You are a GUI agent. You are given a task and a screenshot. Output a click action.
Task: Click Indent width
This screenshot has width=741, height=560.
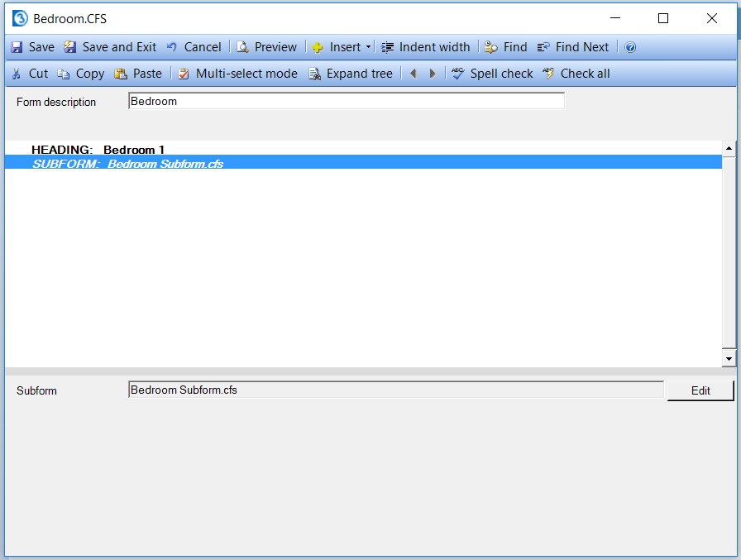[x=425, y=47]
